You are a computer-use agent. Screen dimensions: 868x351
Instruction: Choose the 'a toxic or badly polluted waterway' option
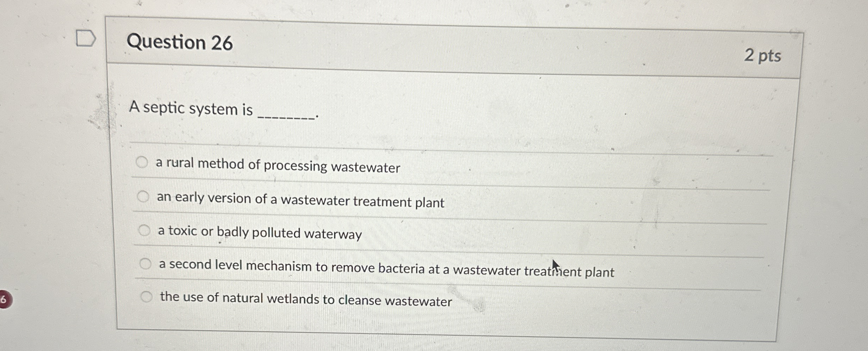(x=145, y=231)
